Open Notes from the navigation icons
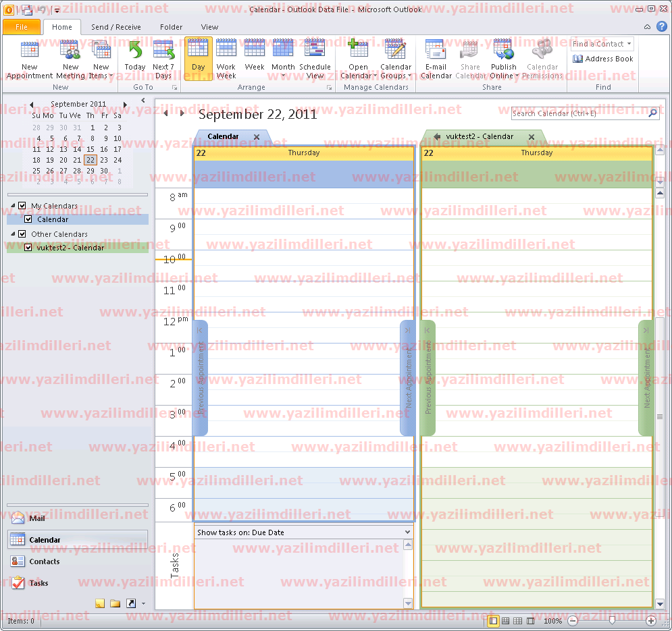The width and height of the screenshot is (672, 631). (x=100, y=603)
